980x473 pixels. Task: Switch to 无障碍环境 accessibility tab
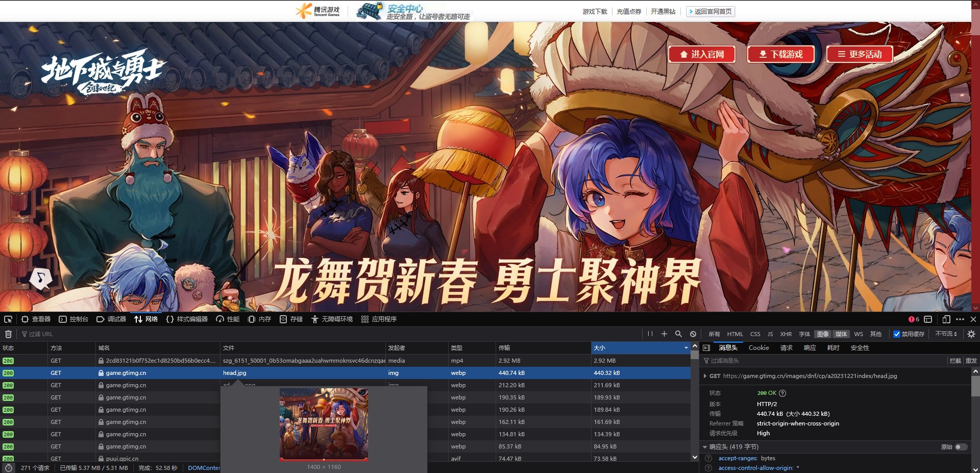click(x=332, y=319)
